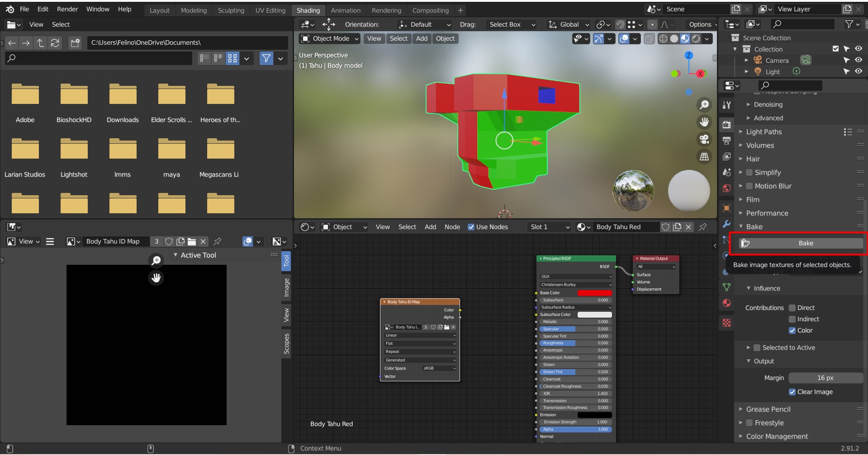868x455 pixels.
Task: Open the Slot 1 material dropdown
Action: (550, 227)
